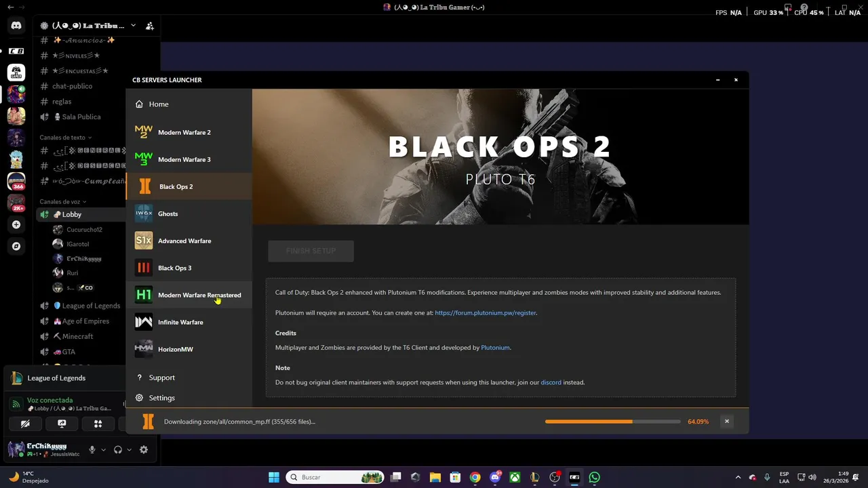Viewport: 868px width, 488px height.
Task: Open microphone input options arrow
Action: (104, 449)
